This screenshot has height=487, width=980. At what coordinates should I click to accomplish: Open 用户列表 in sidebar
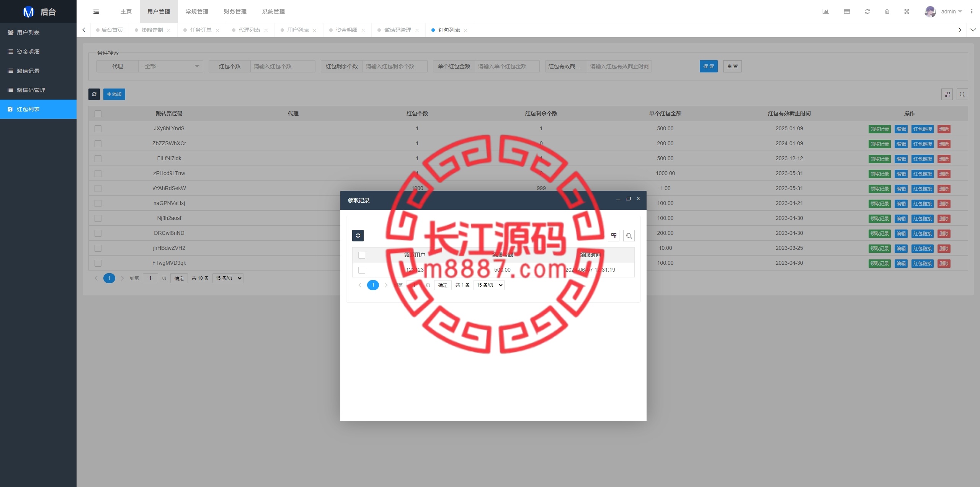coord(38,33)
